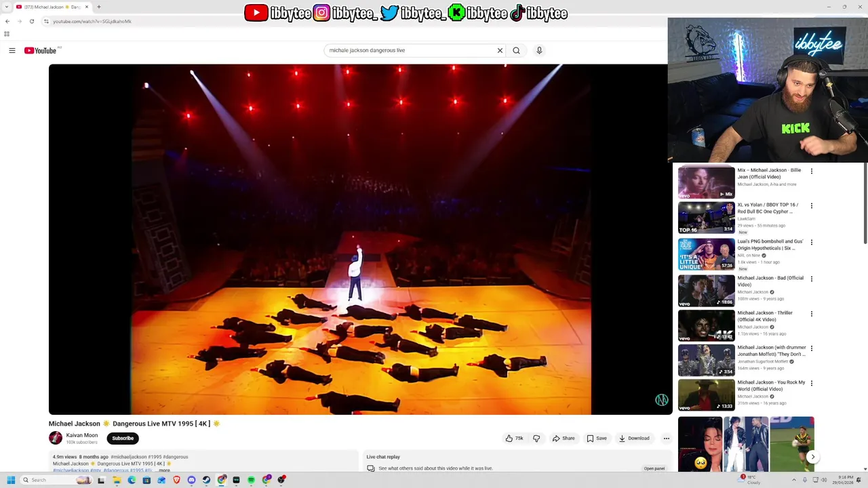868x488 pixels.
Task: Open XL vs Yolan BBOY video thumbnail
Action: 706,217
